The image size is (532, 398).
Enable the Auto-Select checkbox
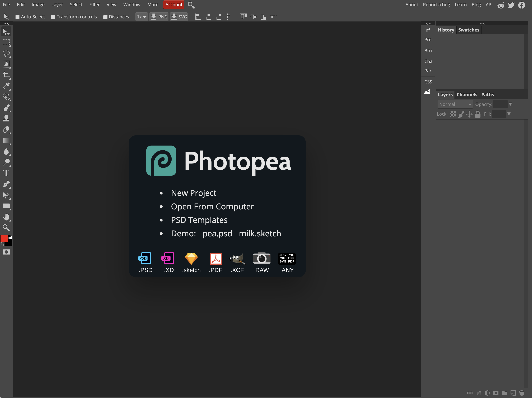click(x=18, y=17)
